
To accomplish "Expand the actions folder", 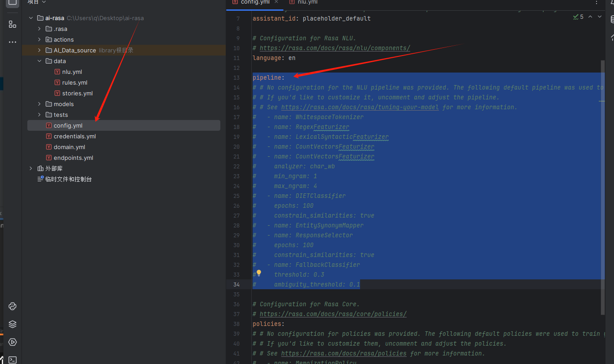I will point(39,39).
